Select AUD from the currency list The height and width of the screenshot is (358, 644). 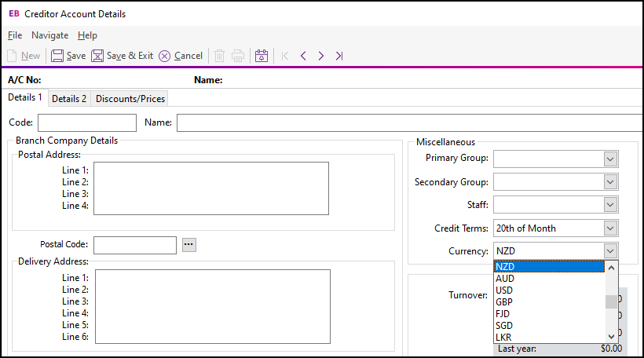[x=506, y=279]
